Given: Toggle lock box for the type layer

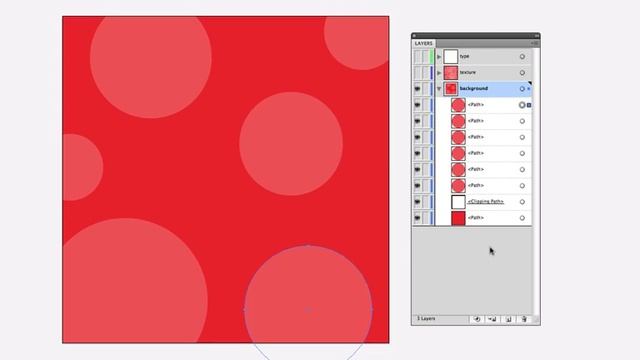Looking at the screenshot, I should pos(425,57).
